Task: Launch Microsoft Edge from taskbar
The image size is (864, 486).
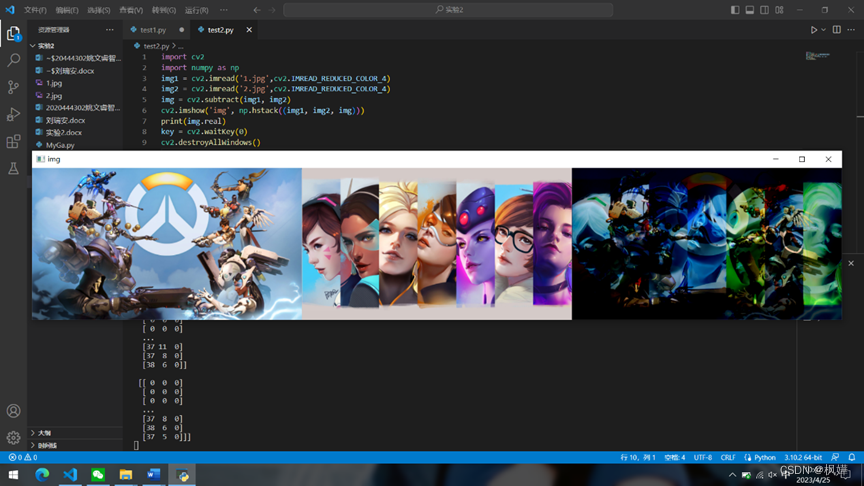Action: [x=42, y=474]
